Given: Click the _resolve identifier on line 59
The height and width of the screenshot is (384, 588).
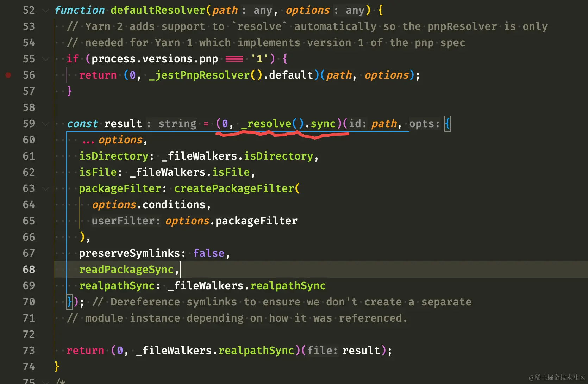Looking at the screenshot, I should click(x=267, y=124).
